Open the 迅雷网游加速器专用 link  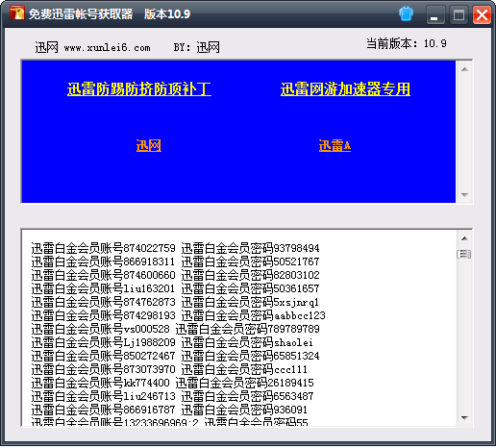coord(345,89)
